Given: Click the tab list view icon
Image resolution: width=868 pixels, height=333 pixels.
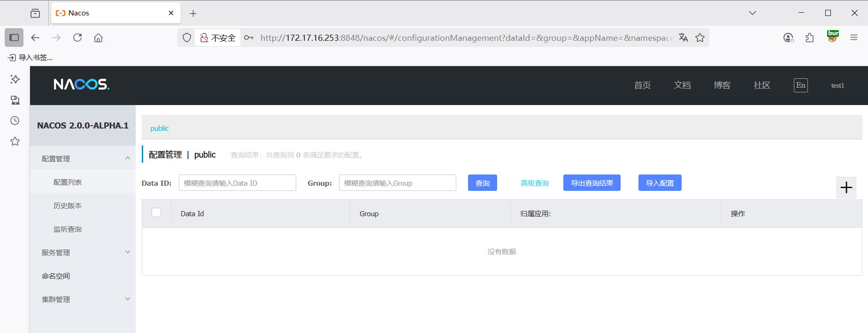Looking at the screenshot, I should (35, 13).
